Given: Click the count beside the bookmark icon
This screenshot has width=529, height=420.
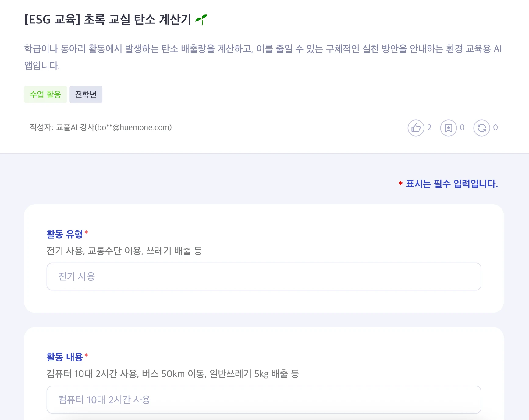Looking at the screenshot, I should [x=462, y=127].
